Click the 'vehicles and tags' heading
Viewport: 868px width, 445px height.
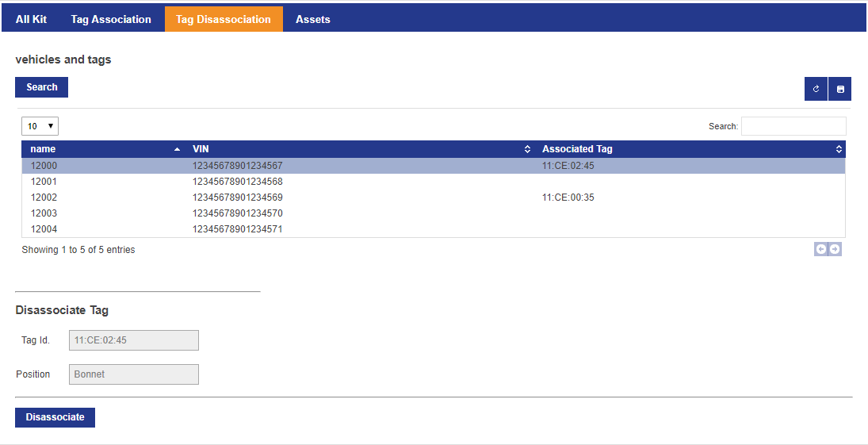coord(63,59)
